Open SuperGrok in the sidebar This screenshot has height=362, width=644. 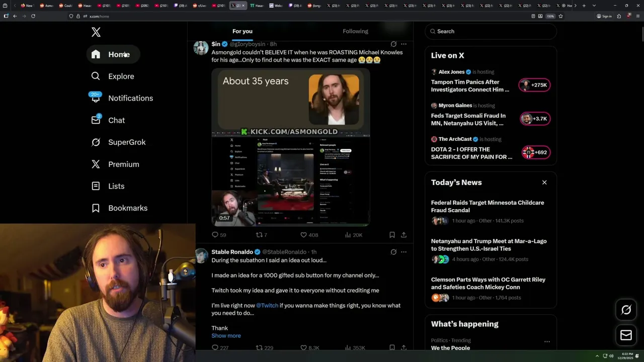[119, 142]
